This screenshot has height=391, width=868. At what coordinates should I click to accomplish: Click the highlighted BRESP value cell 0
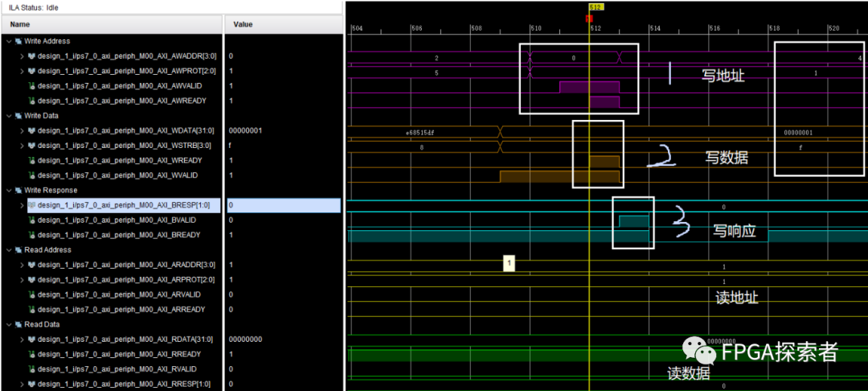coord(284,205)
